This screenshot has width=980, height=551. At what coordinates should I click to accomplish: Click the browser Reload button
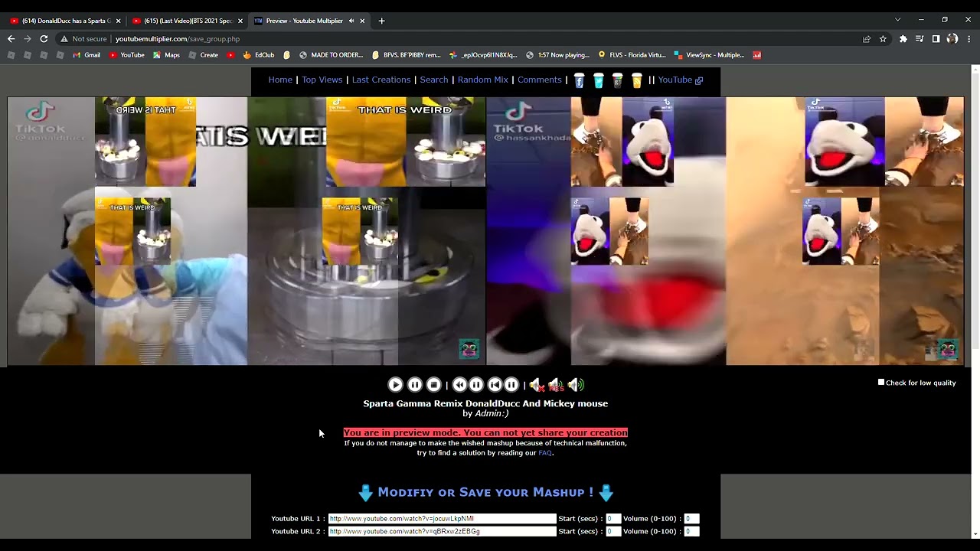coord(44,39)
